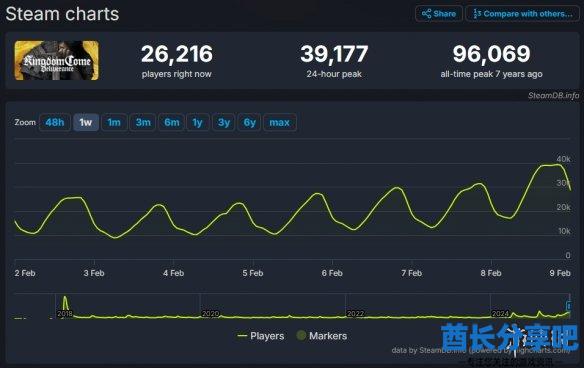Set chart zoom to 6m
The width and height of the screenshot is (584, 368).
[x=172, y=122]
